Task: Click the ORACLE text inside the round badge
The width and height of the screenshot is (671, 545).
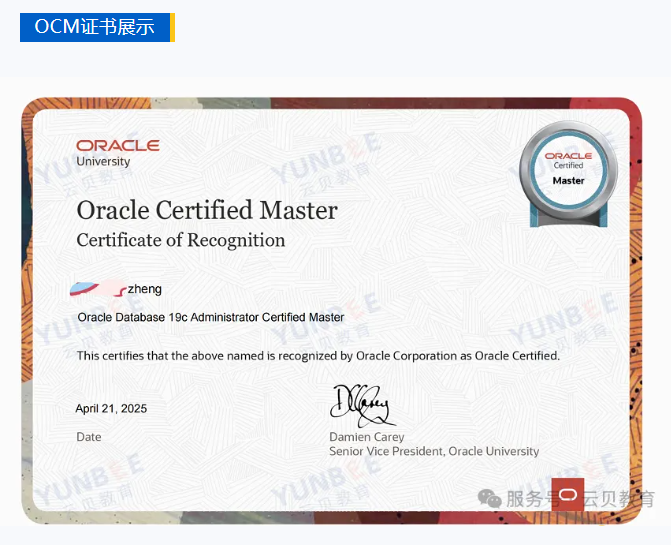Action: 568,156
